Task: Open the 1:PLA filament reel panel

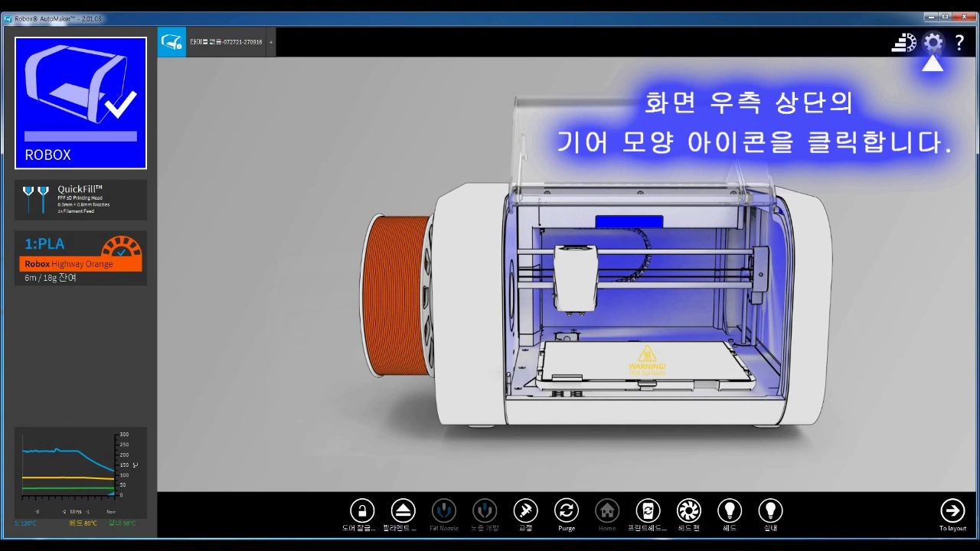Action: tap(80, 259)
